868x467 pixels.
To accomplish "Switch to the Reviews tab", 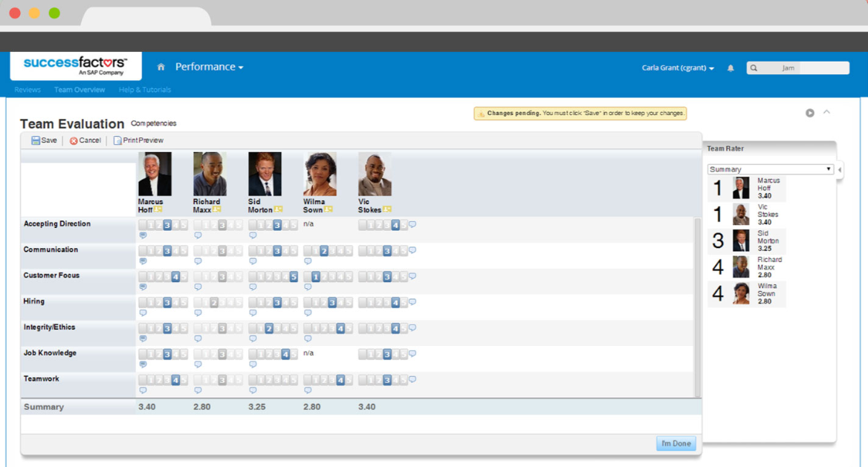I will 27,89.
